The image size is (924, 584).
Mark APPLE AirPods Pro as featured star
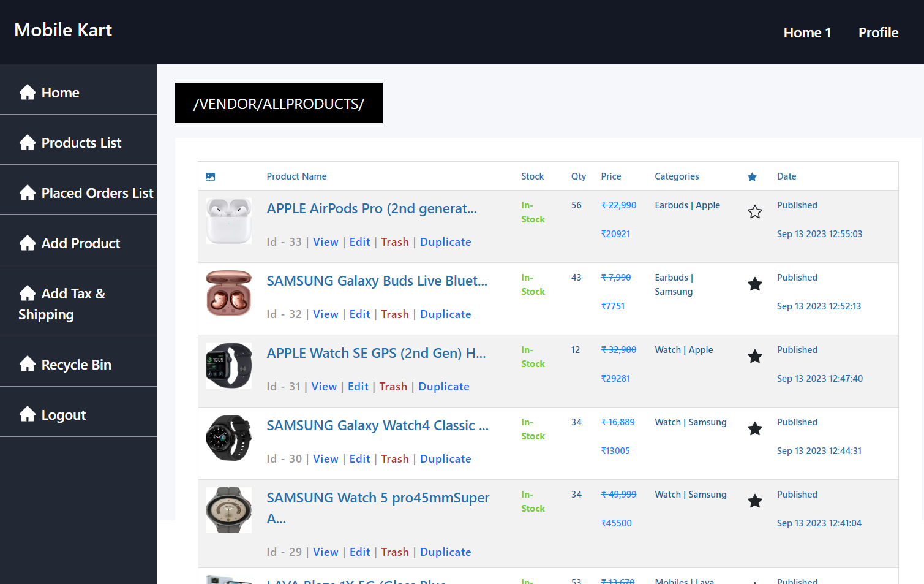(755, 212)
